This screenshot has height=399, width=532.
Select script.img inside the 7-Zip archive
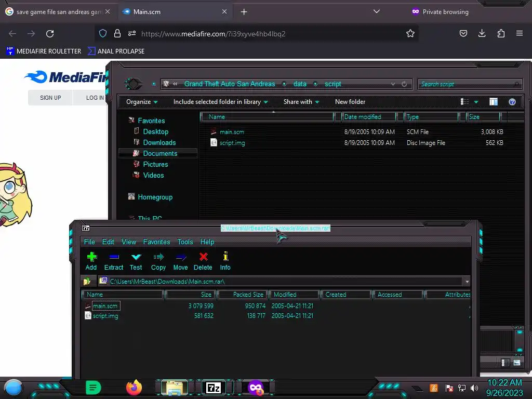(x=105, y=316)
